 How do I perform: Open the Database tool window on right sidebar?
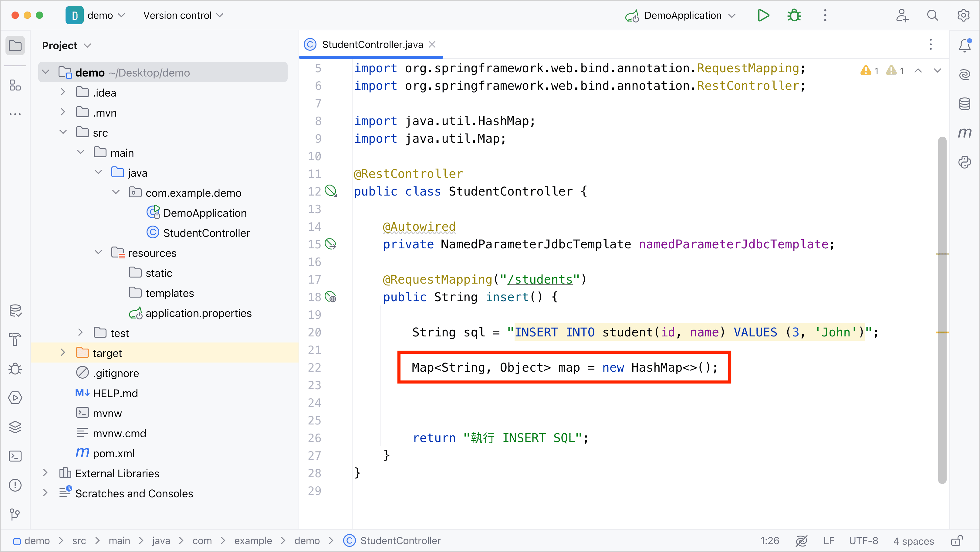pyautogui.click(x=965, y=104)
